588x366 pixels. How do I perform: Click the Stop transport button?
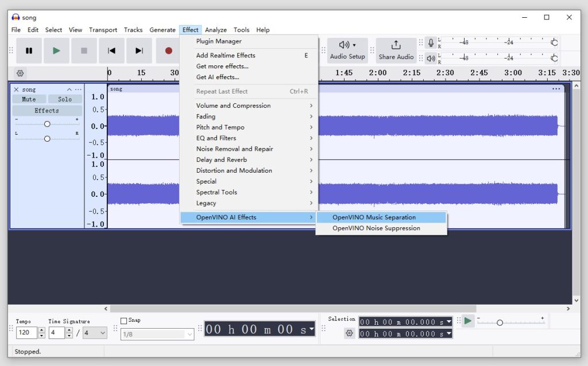[84, 50]
